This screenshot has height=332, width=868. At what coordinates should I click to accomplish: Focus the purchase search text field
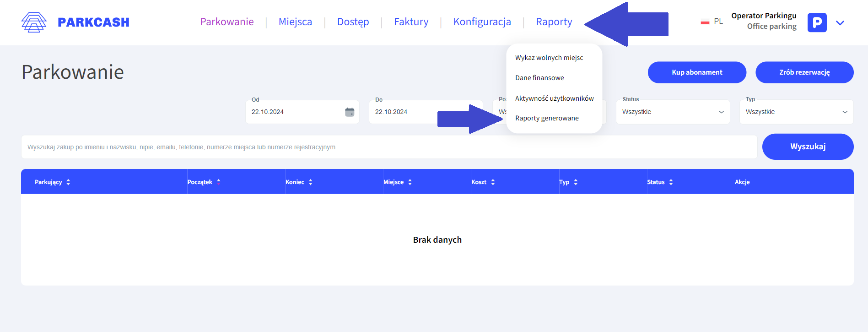coord(389,147)
